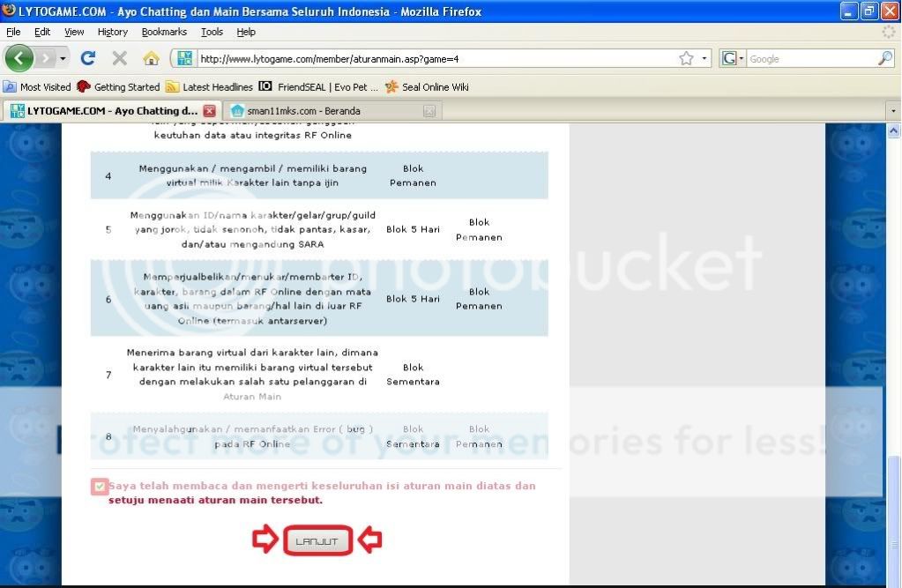Click the Stop loading X icon
This screenshot has width=902, height=588.
[119, 58]
